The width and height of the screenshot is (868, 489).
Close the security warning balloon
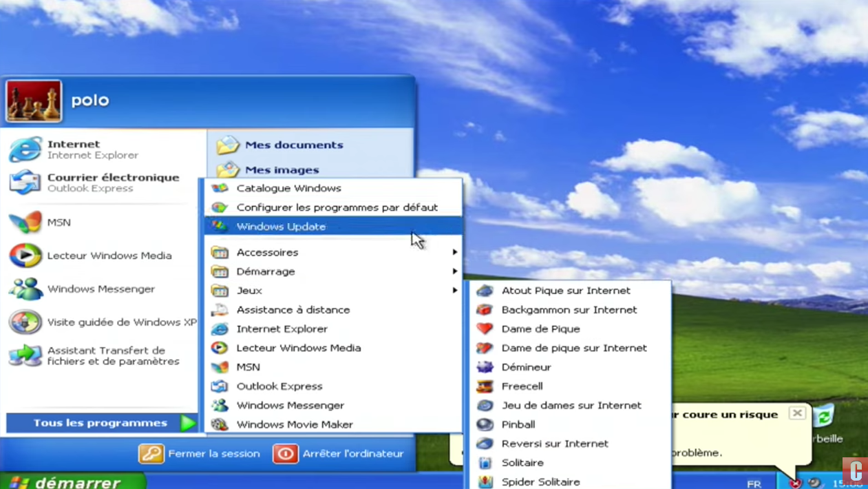(x=797, y=413)
